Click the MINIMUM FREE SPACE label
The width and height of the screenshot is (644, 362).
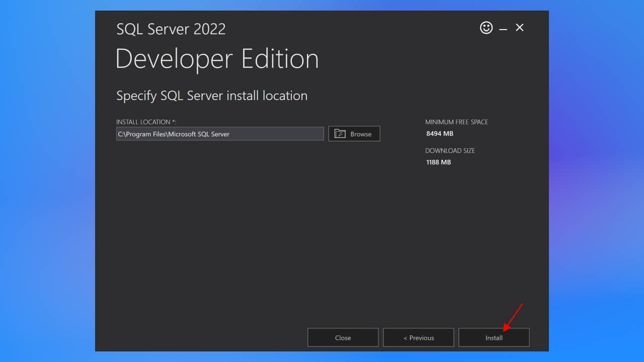tap(456, 122)
